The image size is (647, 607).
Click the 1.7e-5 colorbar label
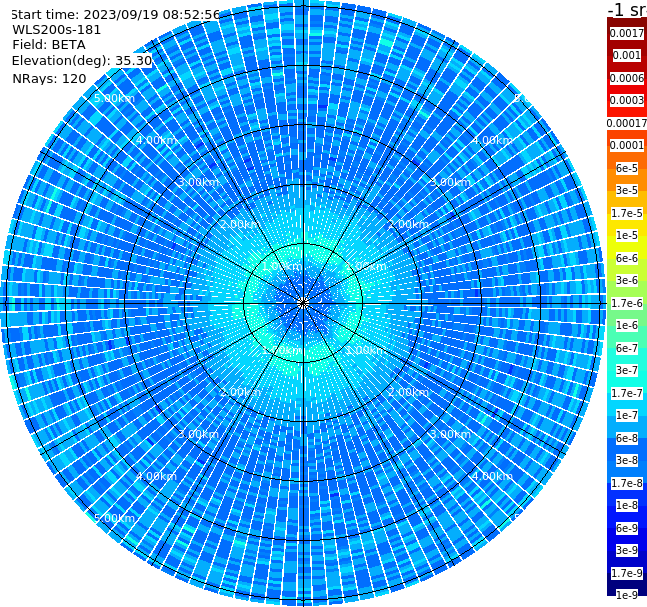[x=627, y=213]
